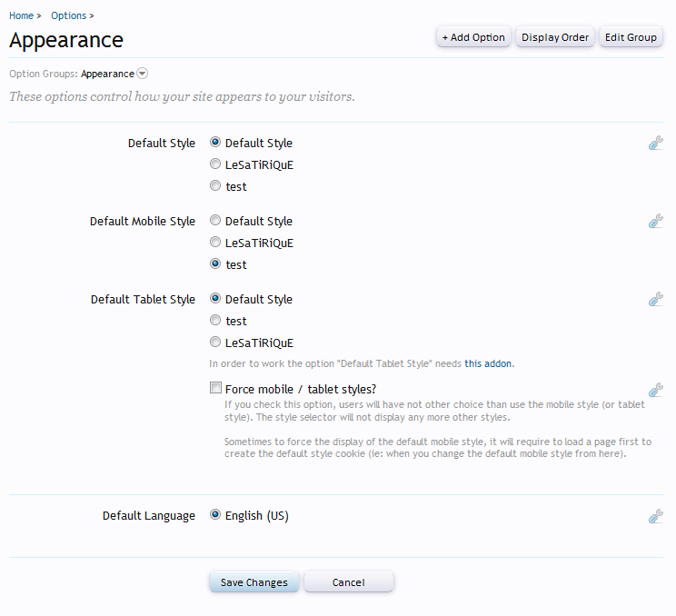Select LeSaTiRiQuE as Default Style
Viewport: 676px width, 616px height.
215,164
